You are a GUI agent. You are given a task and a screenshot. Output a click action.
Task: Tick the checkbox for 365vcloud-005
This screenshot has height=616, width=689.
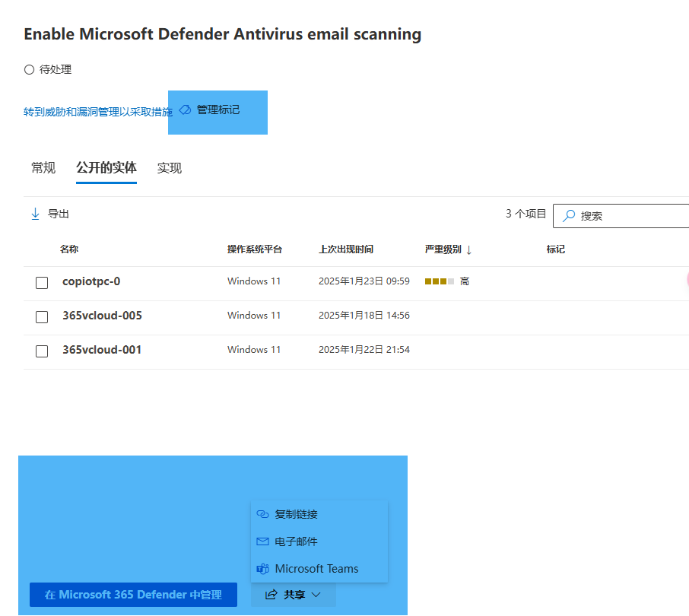point(42,317)
